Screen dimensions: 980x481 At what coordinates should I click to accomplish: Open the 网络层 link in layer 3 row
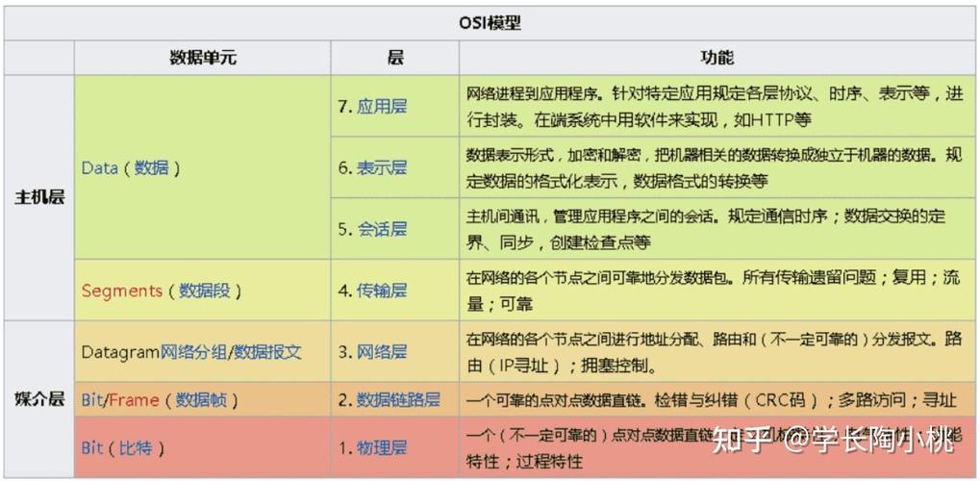click(382, 351)
